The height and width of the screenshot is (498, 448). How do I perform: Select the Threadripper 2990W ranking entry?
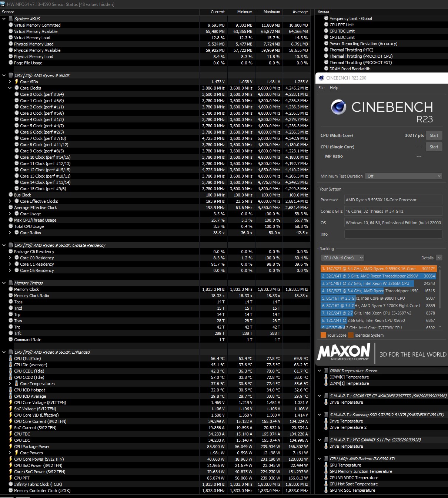[378, 276]
